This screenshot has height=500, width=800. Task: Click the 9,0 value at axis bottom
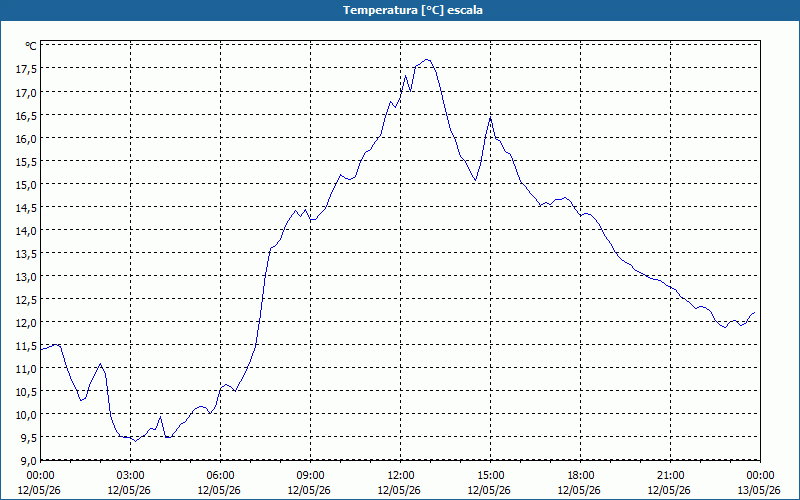(x=28, y=460)
